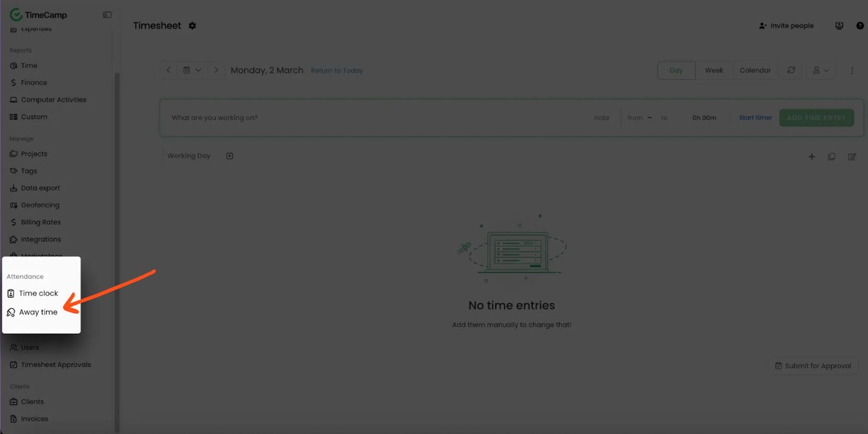Collapse the sidebar panel icon
Image resolution: width=868 pixels, height=434 pixels.
pyautogui.click(x=107, y=15)
